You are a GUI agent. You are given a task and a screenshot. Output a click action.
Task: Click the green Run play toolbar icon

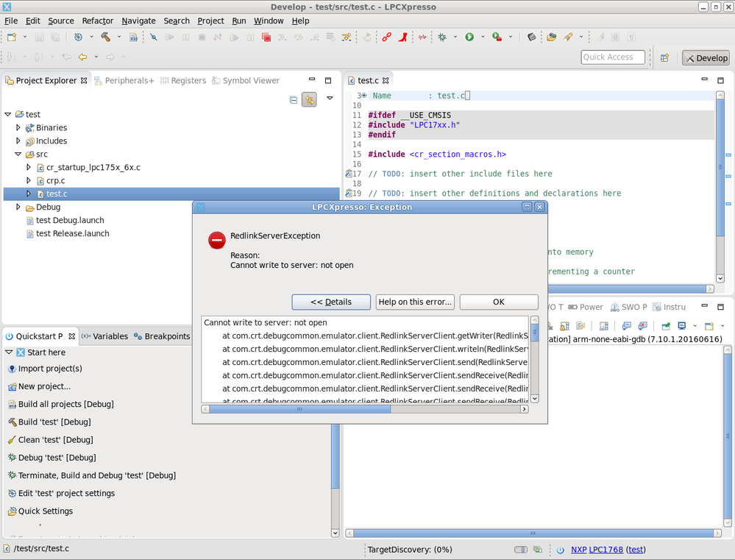pyautogui.click(x=469, y=37)
